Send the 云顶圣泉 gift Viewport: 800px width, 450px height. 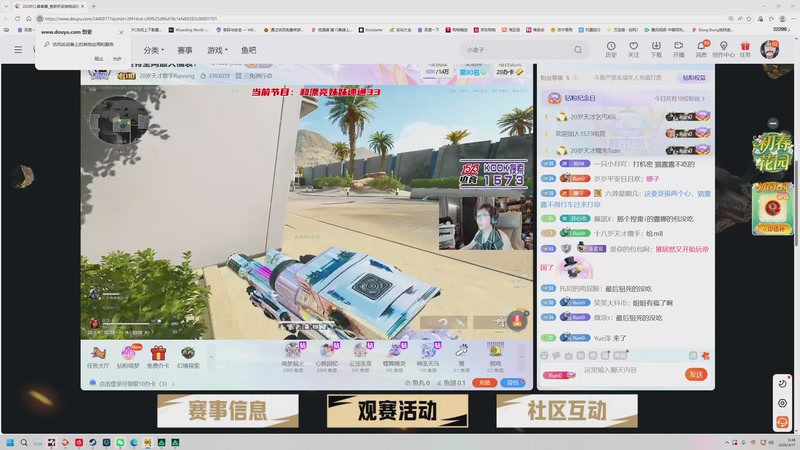point(360,357)
